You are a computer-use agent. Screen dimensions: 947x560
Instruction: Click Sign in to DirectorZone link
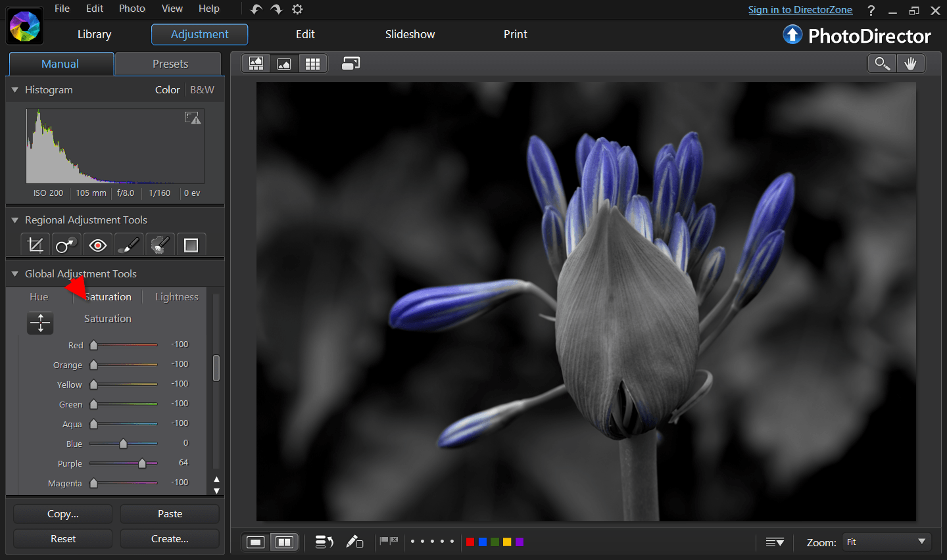pos(800,10)
